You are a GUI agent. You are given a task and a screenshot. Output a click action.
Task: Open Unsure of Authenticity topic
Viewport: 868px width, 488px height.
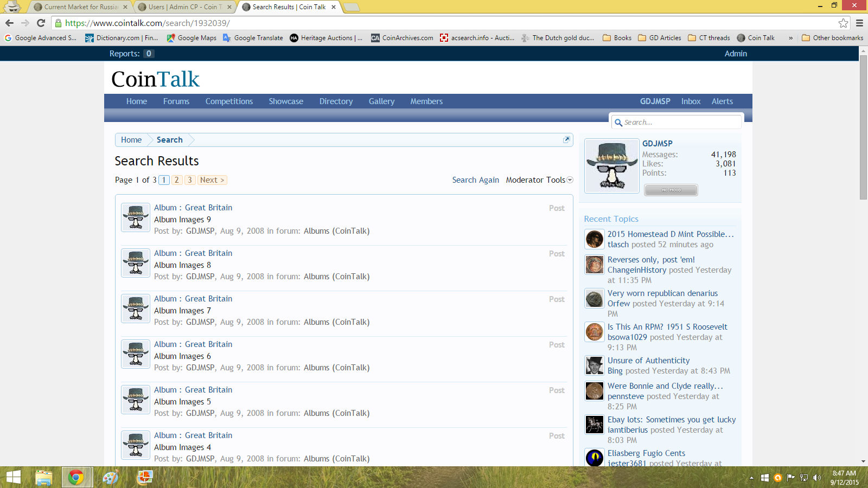(648, 361)
